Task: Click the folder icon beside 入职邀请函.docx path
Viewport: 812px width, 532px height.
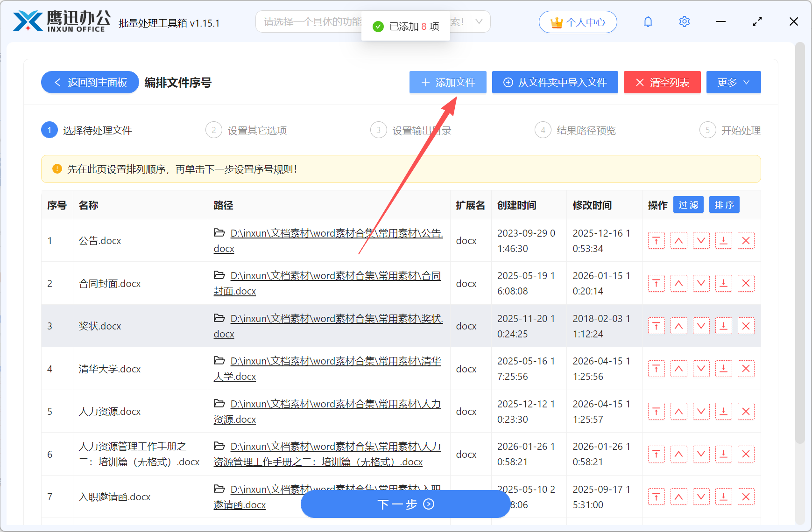Action: pyautogui.click(x=219, y=489)
